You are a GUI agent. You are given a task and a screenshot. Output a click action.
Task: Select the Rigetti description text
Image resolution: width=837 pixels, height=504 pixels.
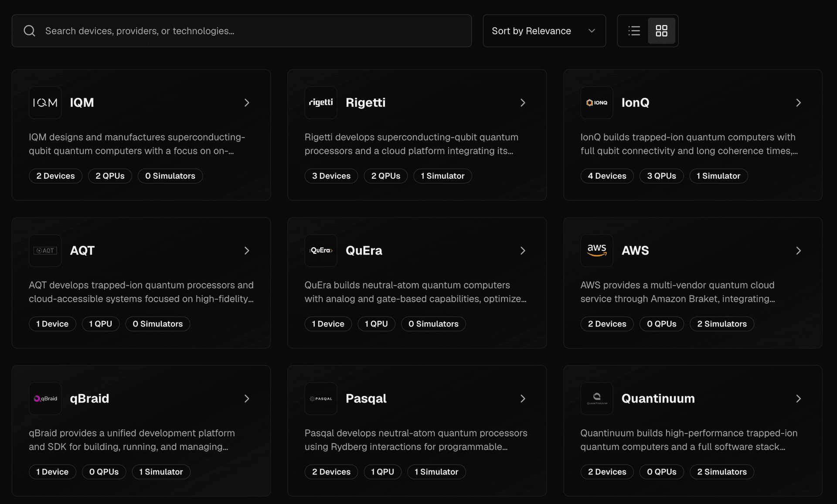[411, 144]
